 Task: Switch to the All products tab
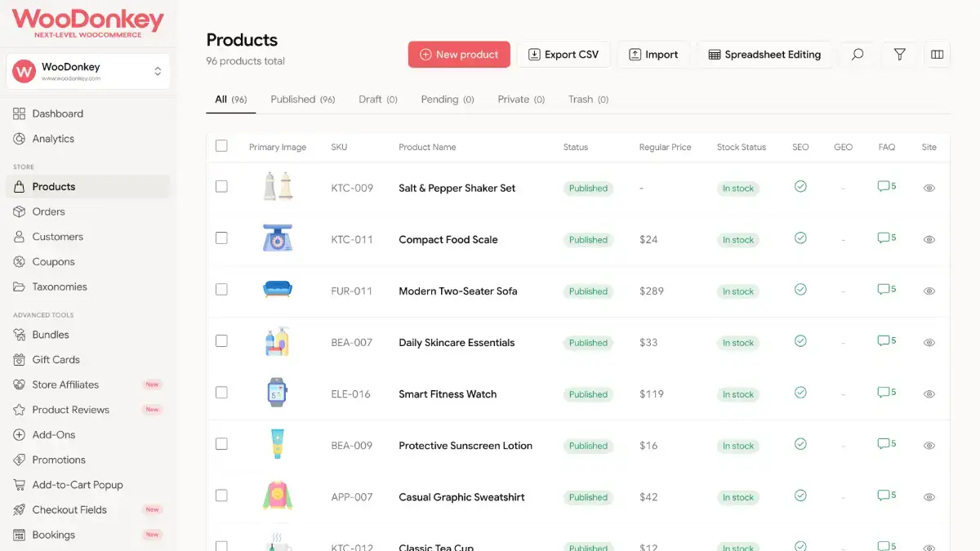(230, 100)
